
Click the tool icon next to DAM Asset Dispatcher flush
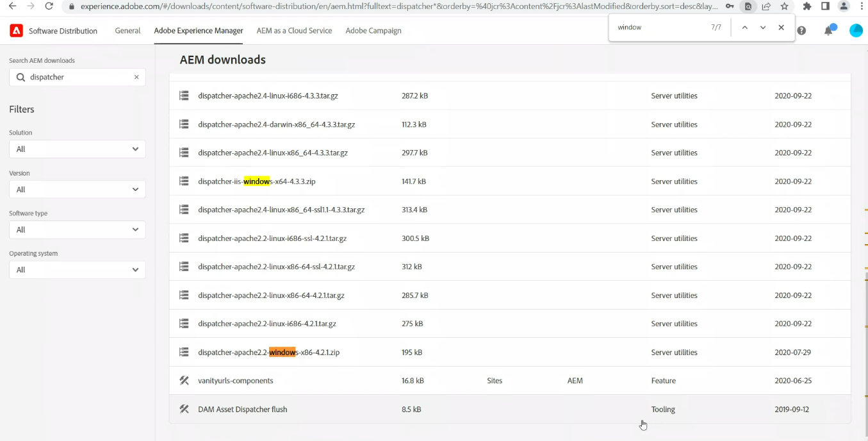pos(184,409)
